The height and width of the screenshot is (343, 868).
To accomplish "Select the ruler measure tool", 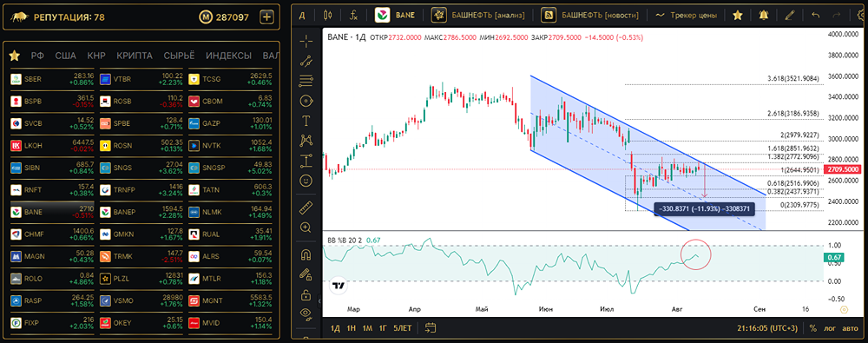I will [306, 208].
